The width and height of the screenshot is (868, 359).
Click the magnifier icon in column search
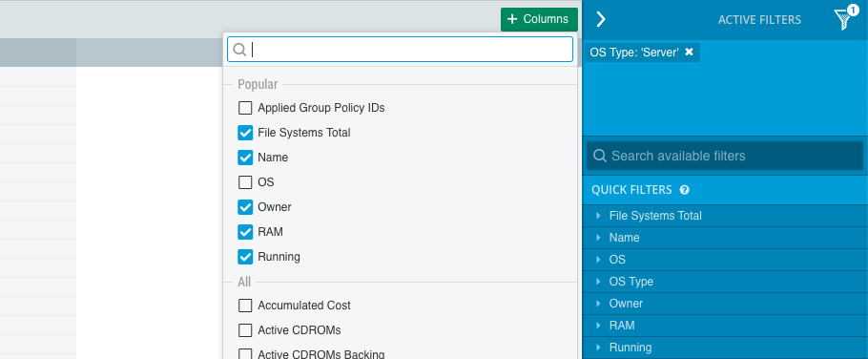[x=239, y=50]
